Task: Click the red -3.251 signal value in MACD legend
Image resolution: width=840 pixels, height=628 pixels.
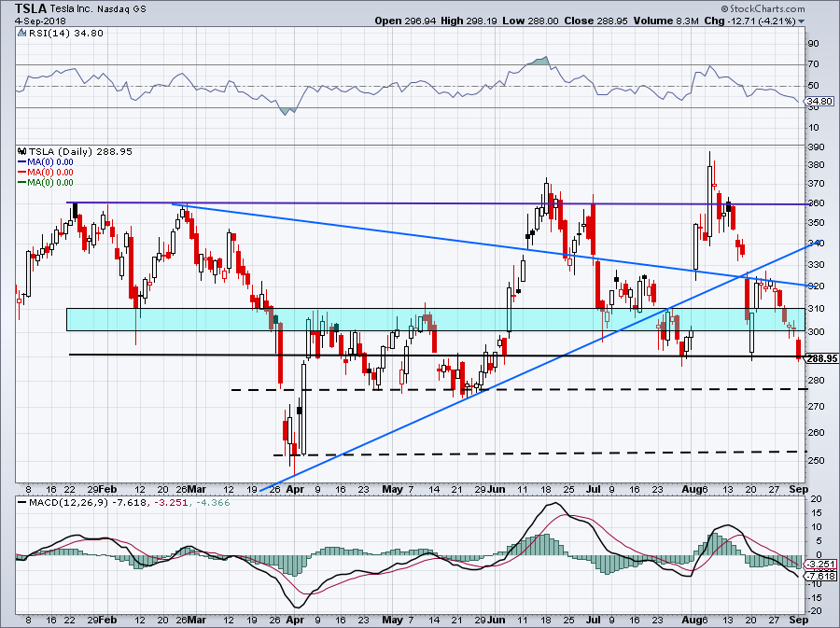Action: click(x=171, y=503)
